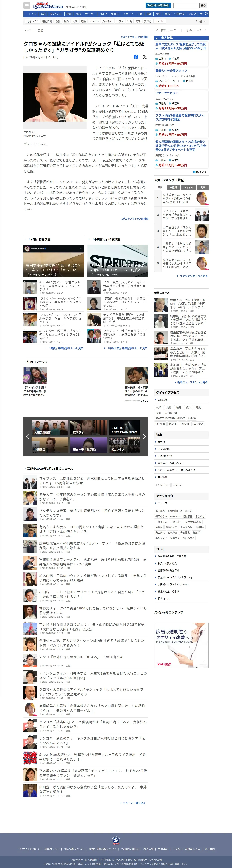Click 会社案内 footer link

pos(209,849)
